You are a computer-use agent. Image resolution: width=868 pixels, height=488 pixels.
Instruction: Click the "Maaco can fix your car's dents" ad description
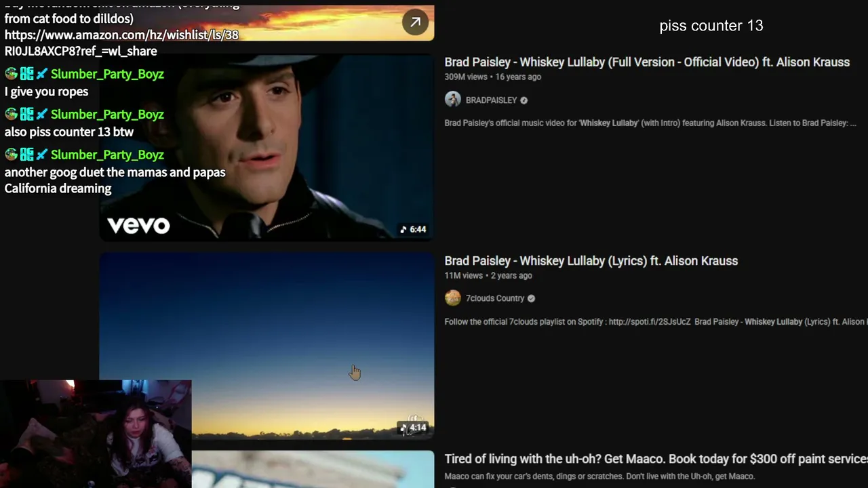point(599,476)
